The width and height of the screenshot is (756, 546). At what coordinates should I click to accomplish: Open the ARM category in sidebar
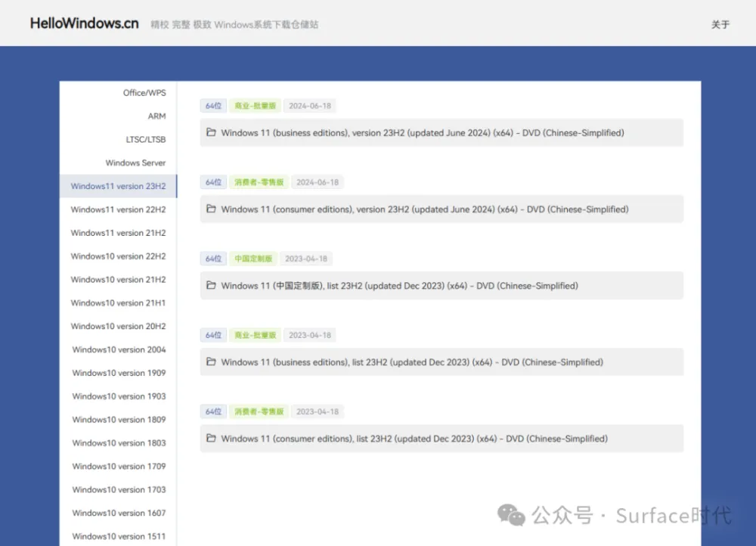156,116
